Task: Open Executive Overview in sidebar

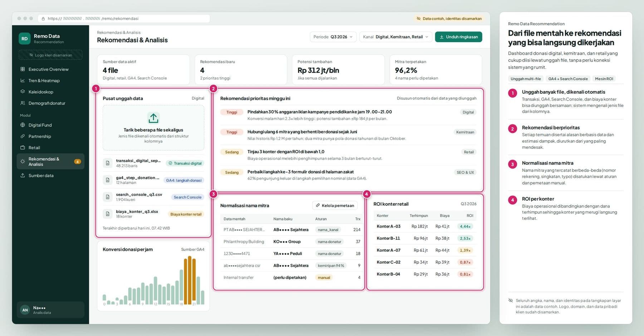Action: tap(50, 69)
